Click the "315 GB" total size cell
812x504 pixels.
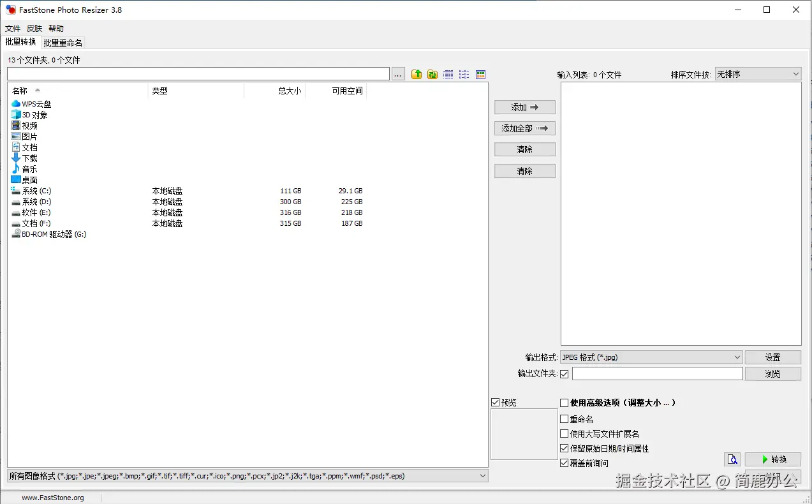click(x=290, y=223)
